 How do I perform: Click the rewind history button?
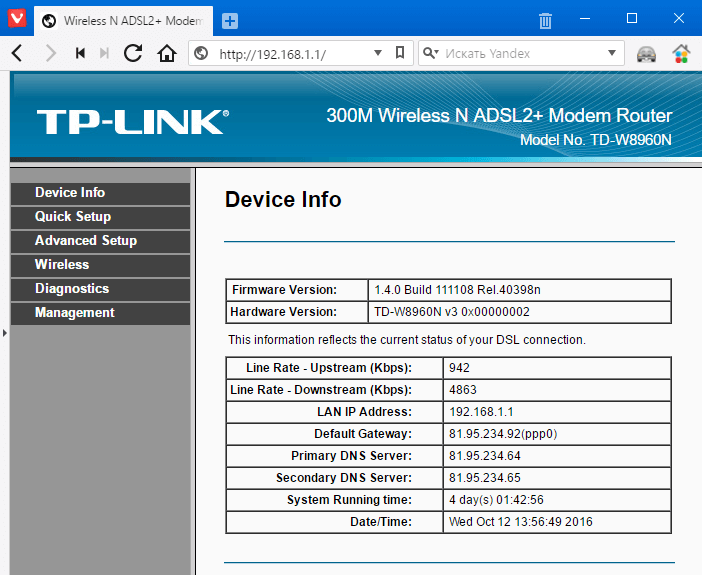pyautogui.click(x=80, y=53)
